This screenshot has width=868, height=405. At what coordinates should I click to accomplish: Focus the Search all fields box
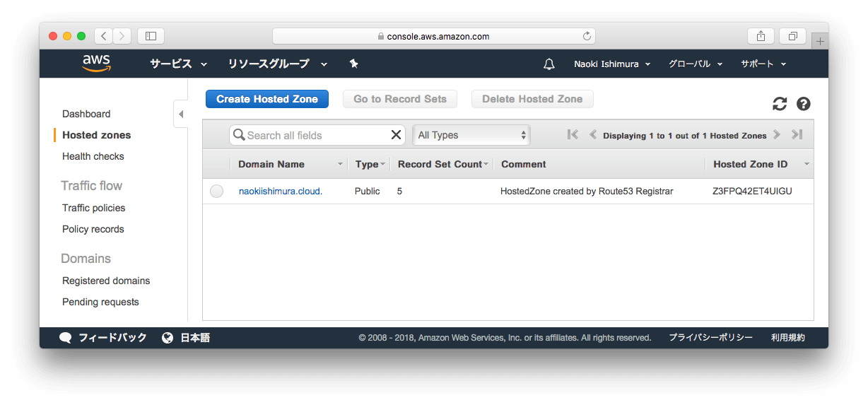point(317,135)
